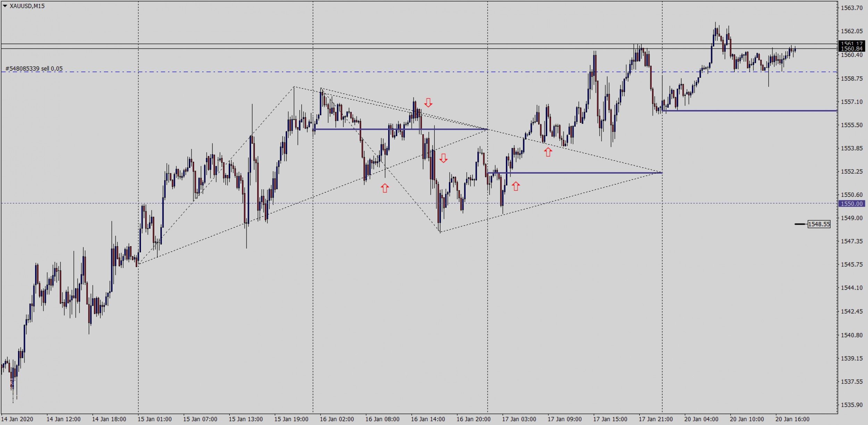Click the rightmost red up arrow marker
Screen dimensions: 868x425
548,152
